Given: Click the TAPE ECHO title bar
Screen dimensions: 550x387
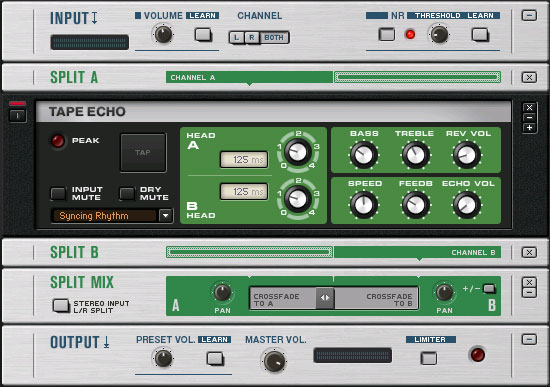Looking at the screenshot, I should click(x=274, y=112).
